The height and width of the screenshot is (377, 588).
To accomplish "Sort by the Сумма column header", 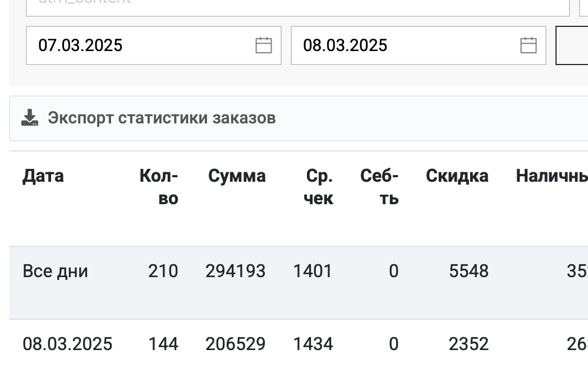I will (237, 176).
